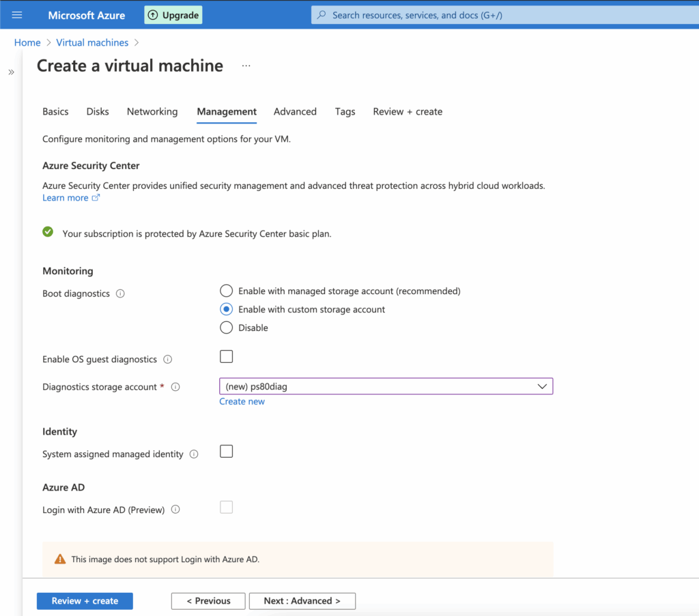Screen dimensions: 699x616
Task: Click System assigned managed identity info icon
Action: 194,454
